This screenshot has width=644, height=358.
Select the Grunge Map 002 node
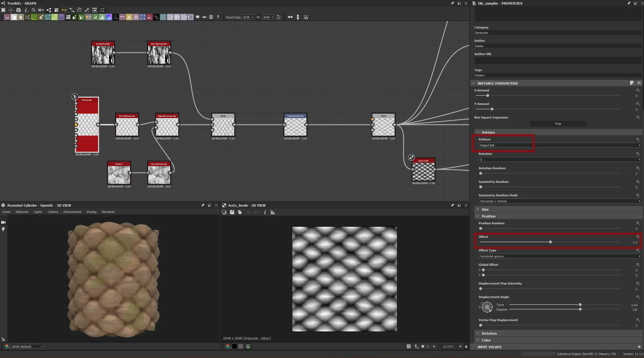(103, 53)
